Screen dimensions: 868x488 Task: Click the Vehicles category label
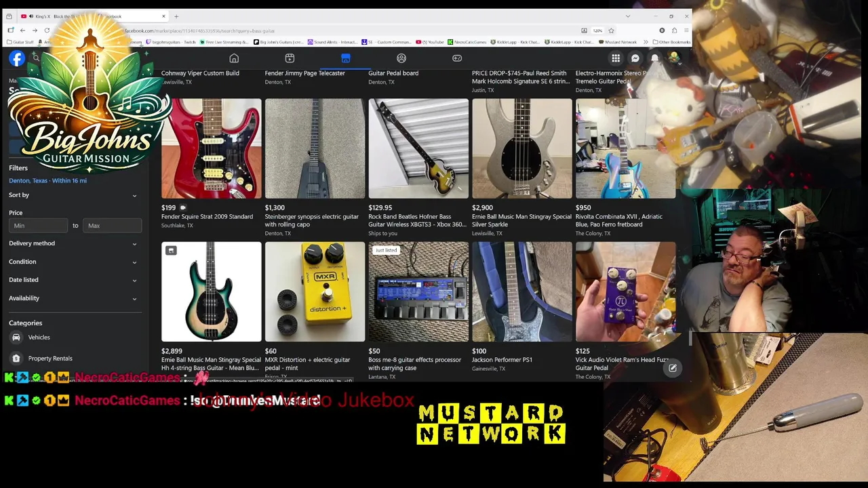[39, 338]
